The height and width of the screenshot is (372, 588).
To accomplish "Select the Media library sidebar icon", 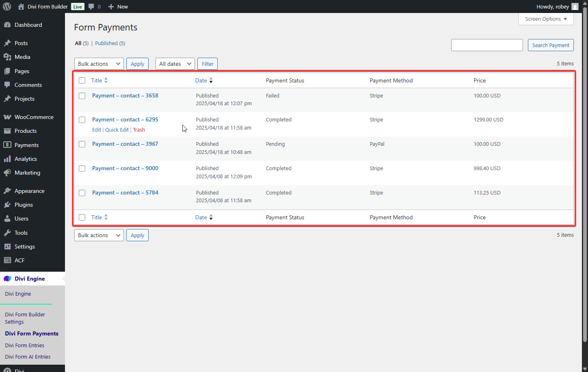I will pyautogui.click(x=8, y=57).
